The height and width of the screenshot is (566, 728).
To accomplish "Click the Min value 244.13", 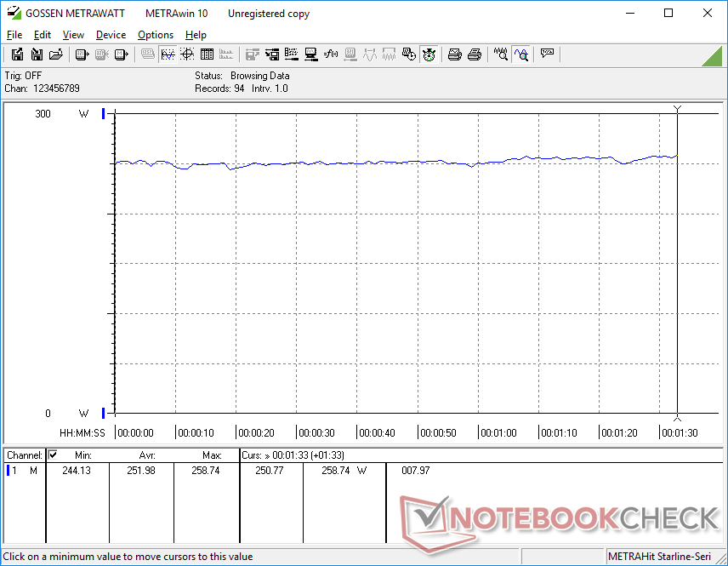I will 77,471.
